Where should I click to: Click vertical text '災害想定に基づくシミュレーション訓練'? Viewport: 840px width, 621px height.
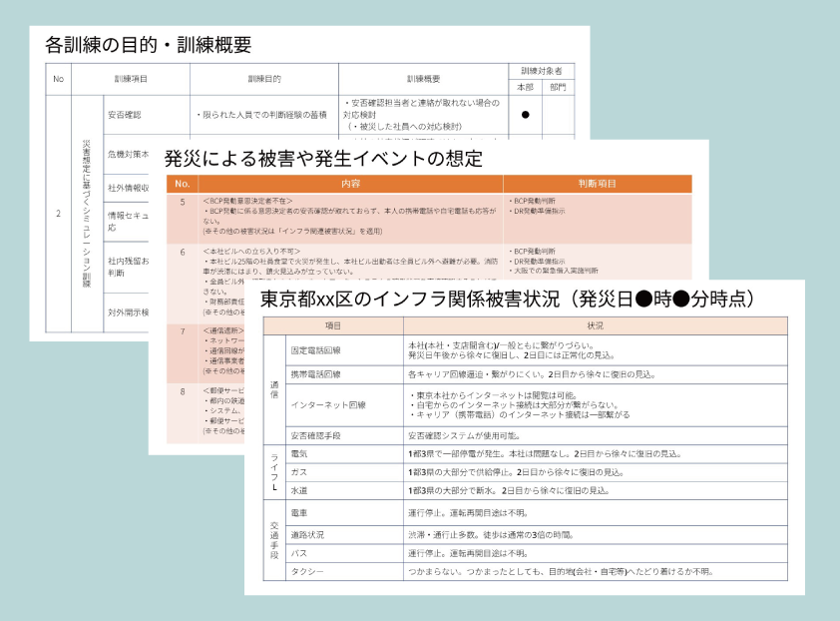tap(87, 214)
